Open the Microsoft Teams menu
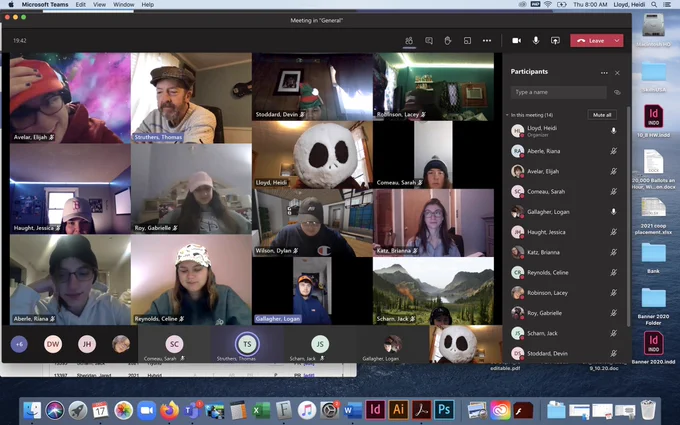This screenshot has height=425, width=680. [x=45, y=4]
